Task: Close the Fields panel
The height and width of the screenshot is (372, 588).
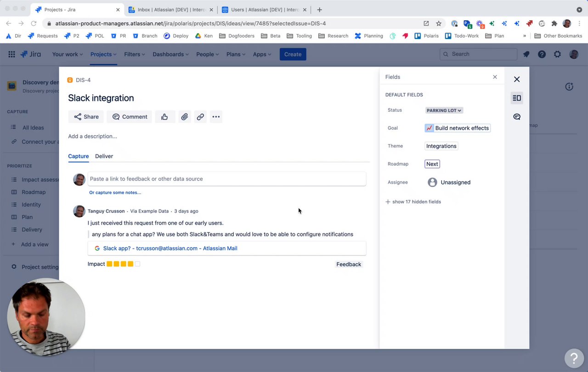Action: click(x=495, y=77)
